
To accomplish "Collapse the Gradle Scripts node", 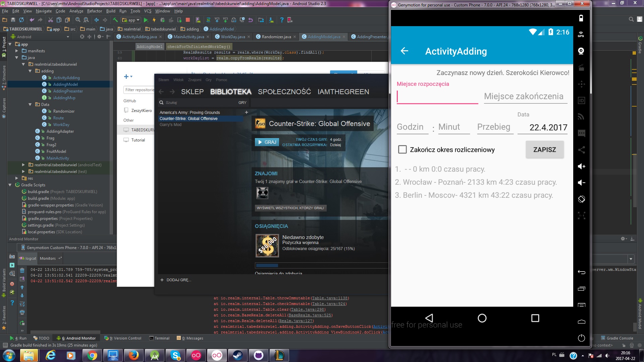I will point(10,185).
